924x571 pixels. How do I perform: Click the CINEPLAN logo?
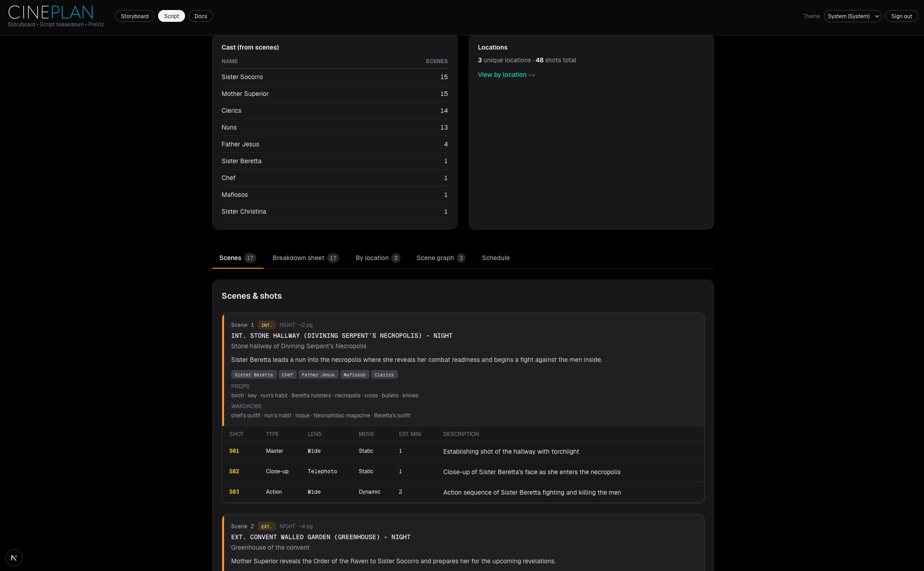51,12
